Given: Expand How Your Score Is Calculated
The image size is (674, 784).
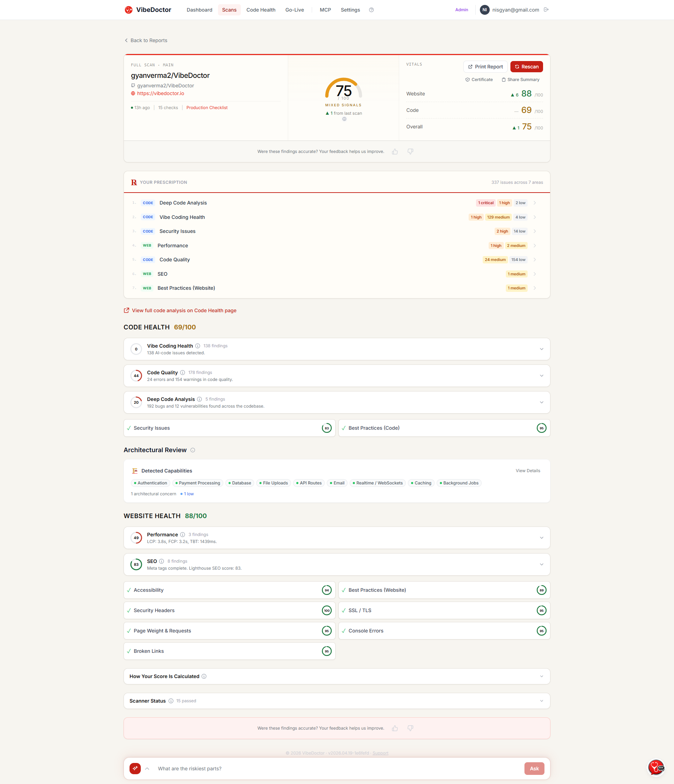Looking at the screenshot, I should (541, 676).
